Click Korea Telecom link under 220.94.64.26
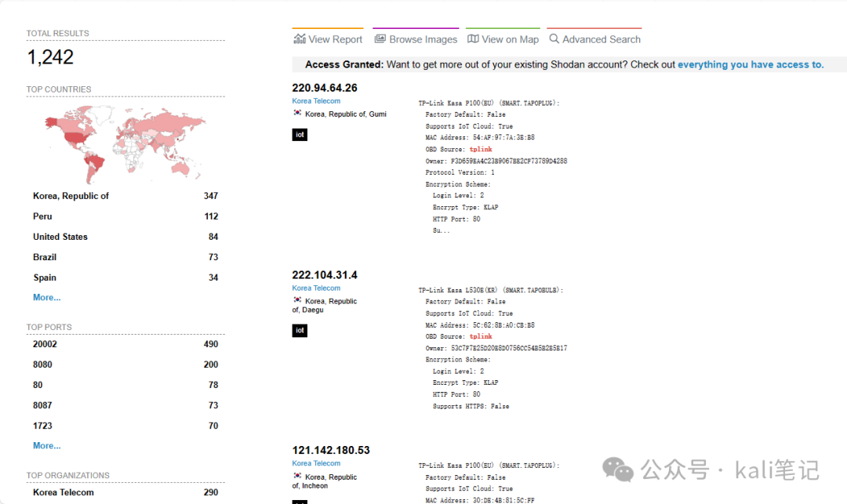 317,101
